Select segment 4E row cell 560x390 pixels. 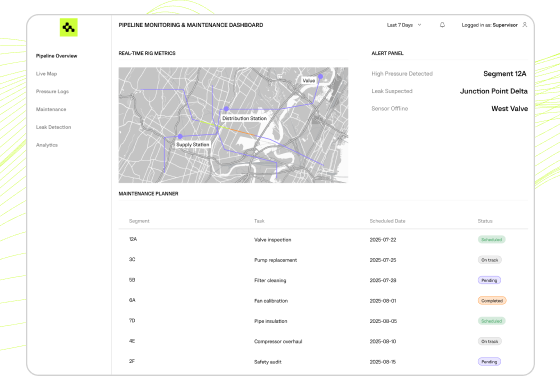coord(132,341)
